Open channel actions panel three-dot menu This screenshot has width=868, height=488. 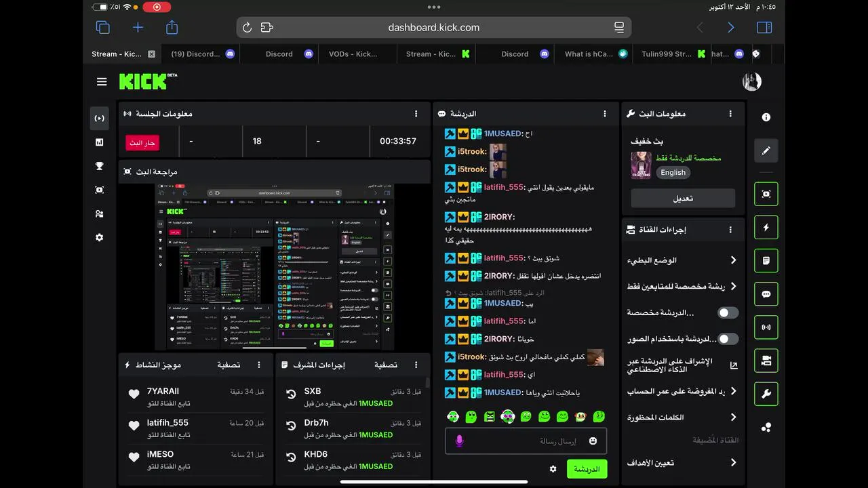(x=730, y=230)
